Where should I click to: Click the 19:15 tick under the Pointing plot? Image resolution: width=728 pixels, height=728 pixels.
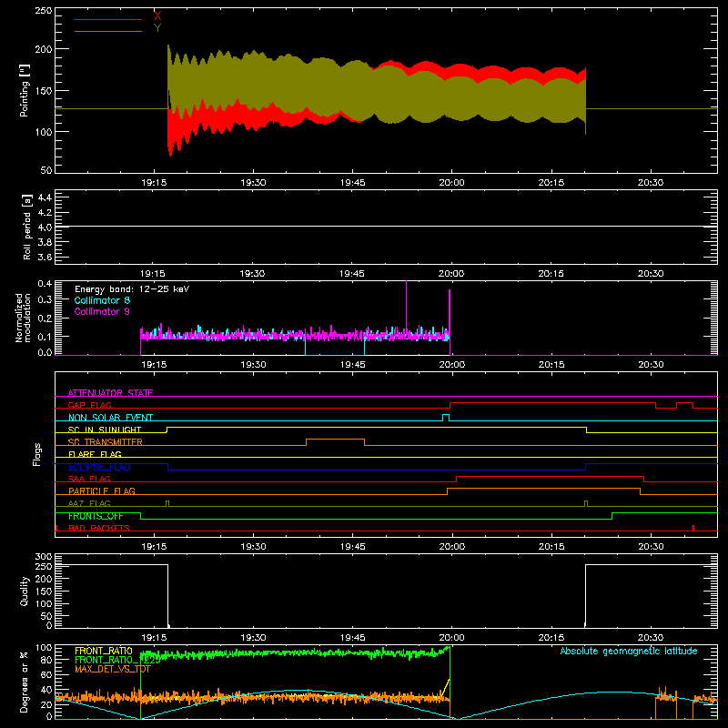[x=154, y=183]
